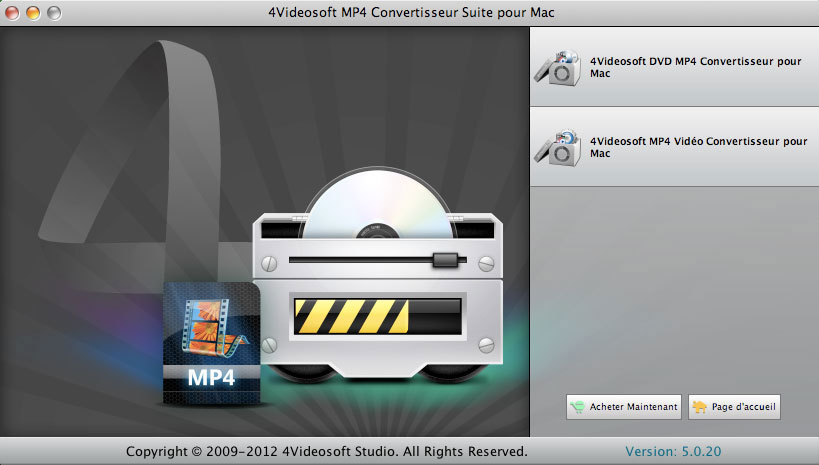Click the slider handle on the converter machine

point(443,261)
